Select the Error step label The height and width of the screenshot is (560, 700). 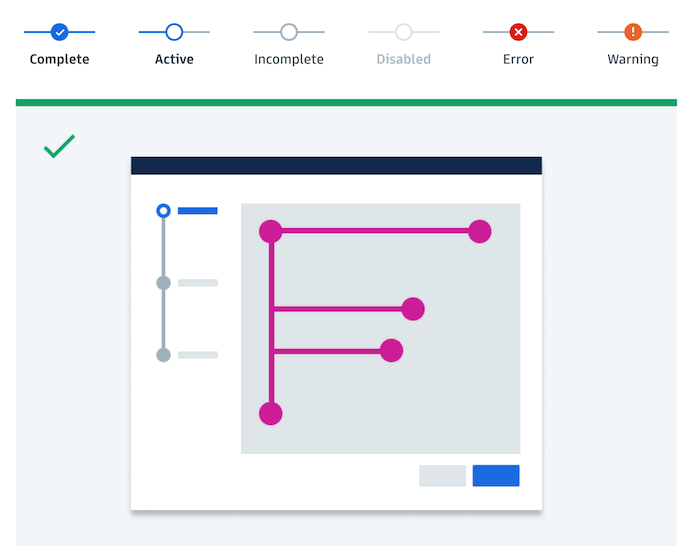coord(518,59)
